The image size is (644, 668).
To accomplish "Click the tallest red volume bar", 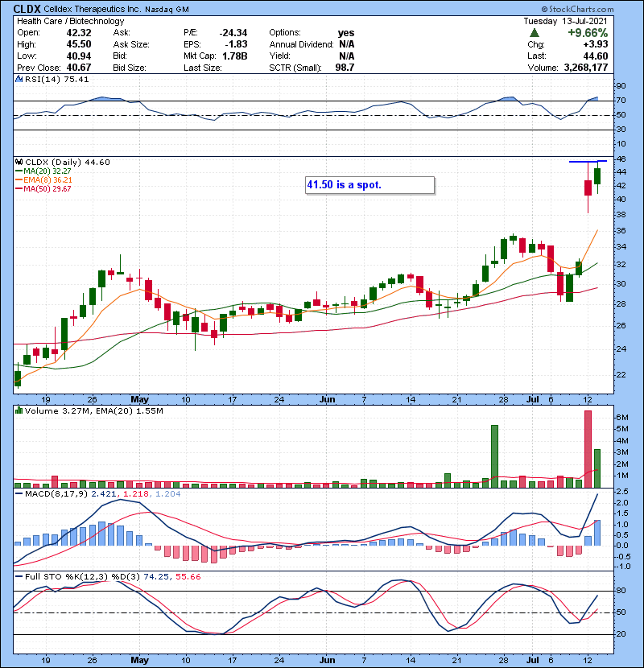I will pyautogui.click(x=588, y=448).
